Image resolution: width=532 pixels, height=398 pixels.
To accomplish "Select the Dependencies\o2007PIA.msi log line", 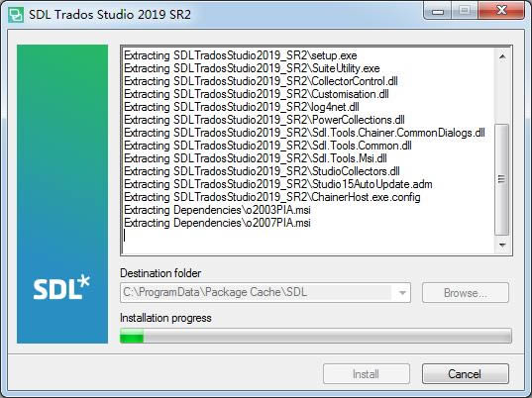I will pos(217,223).
